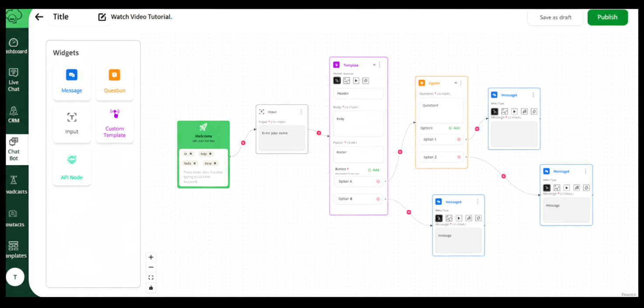Select the image media type in the bottom Message node

click(x=449, y=218)
